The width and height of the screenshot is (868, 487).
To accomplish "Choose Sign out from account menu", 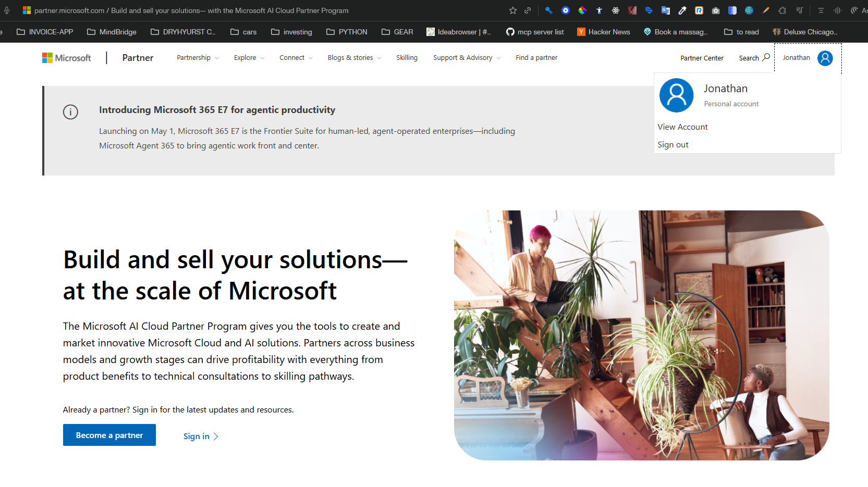I will (x=673, y=145).
